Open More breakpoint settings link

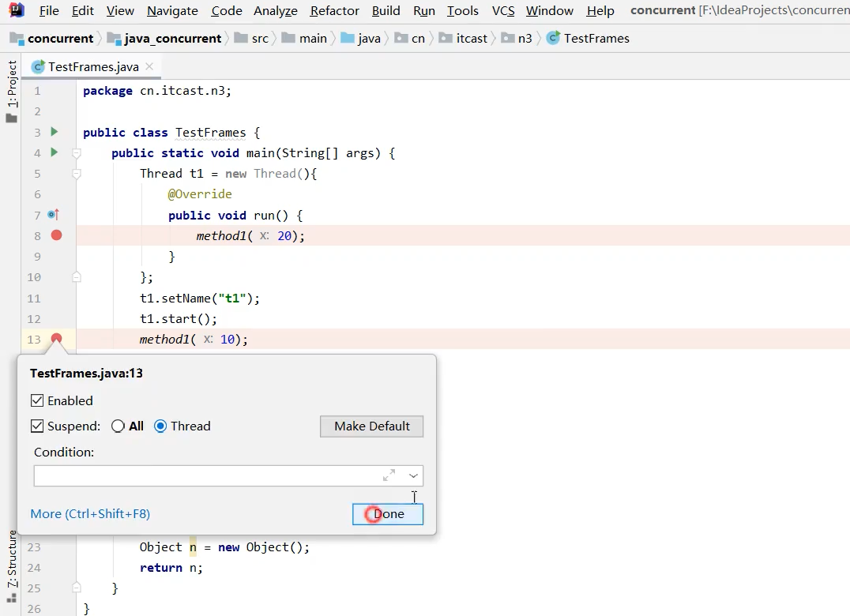[90, 513]
